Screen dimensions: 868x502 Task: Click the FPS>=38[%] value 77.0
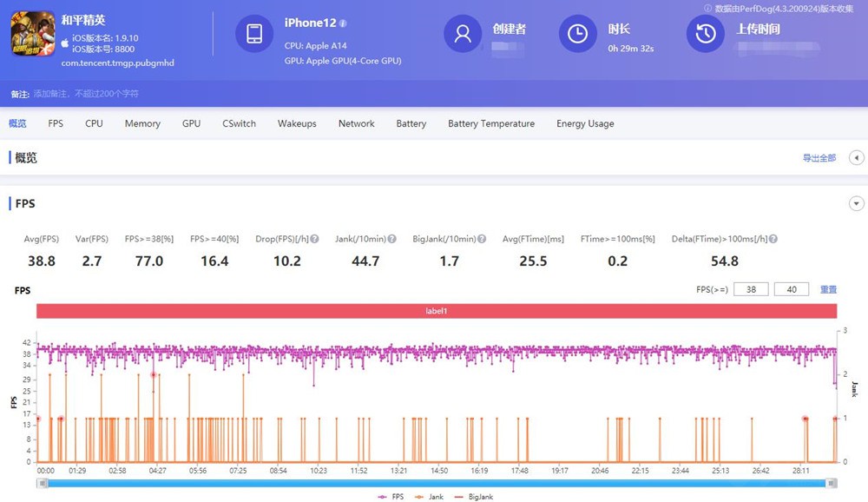149,261
